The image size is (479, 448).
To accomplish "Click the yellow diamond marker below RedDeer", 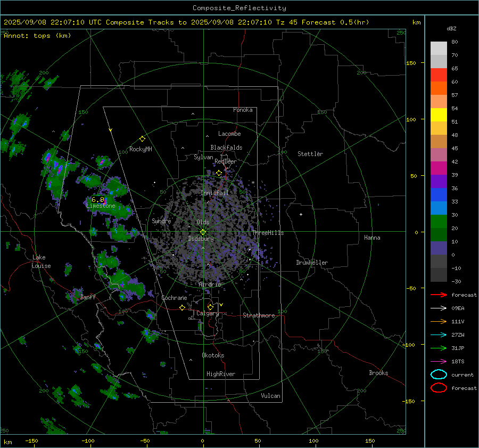I will click(219, 173).
